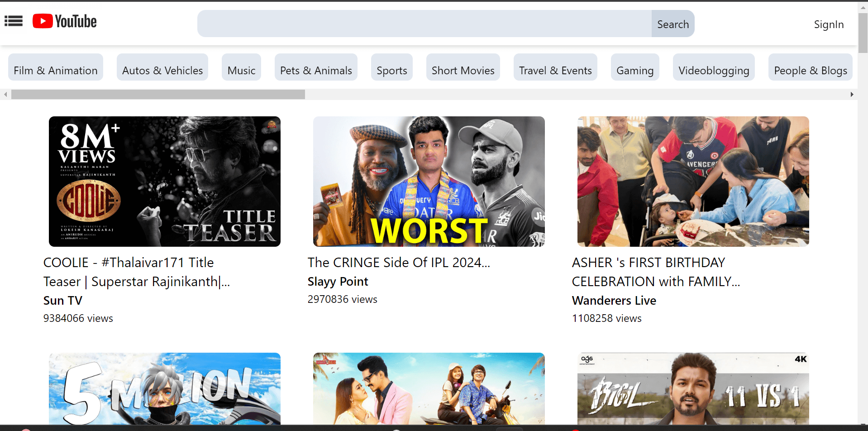Click The CRINGE Side Of IPL 2024 title
This screenshot has height=431, width=868.
coord(399,263)
